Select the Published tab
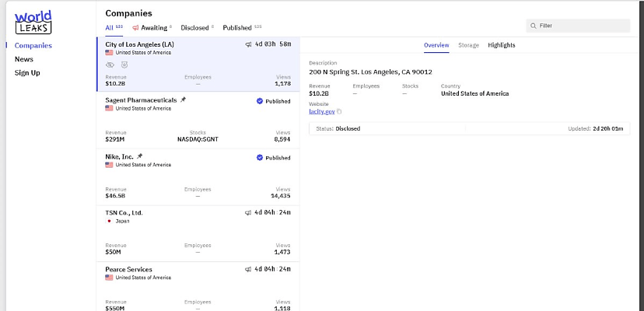 pos(242,28)
